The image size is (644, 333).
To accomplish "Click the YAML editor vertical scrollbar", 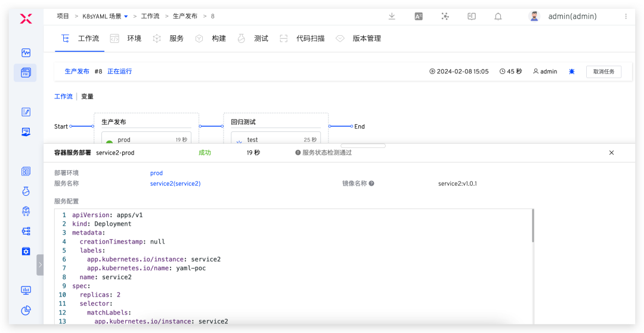I will [532, 226].
